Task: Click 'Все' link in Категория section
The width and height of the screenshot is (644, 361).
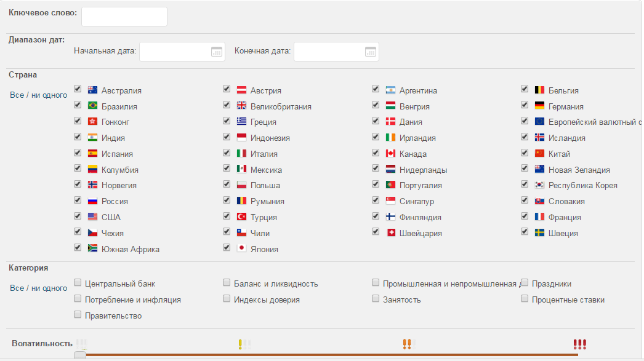Action: (17, 288)
